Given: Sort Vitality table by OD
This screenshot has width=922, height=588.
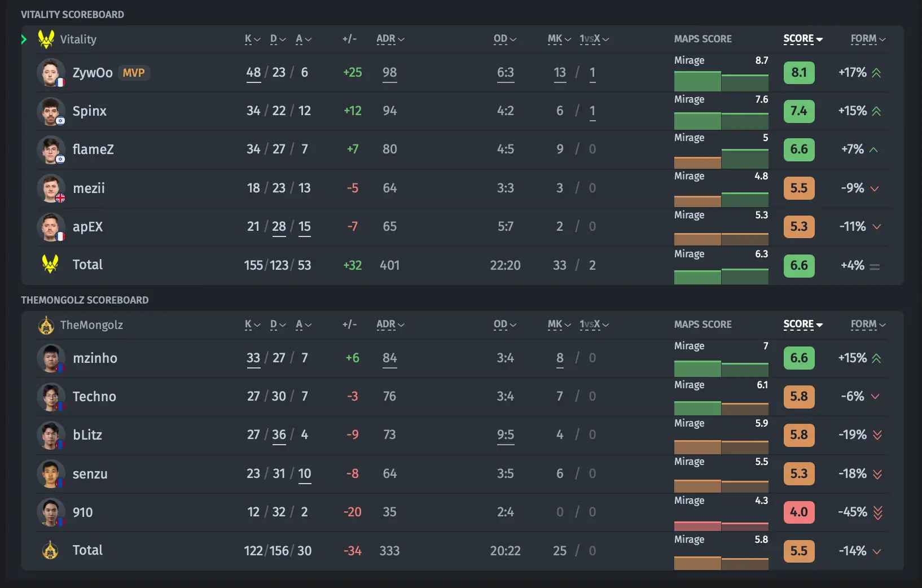Looking at the screenshot, I should click(505, 39).
